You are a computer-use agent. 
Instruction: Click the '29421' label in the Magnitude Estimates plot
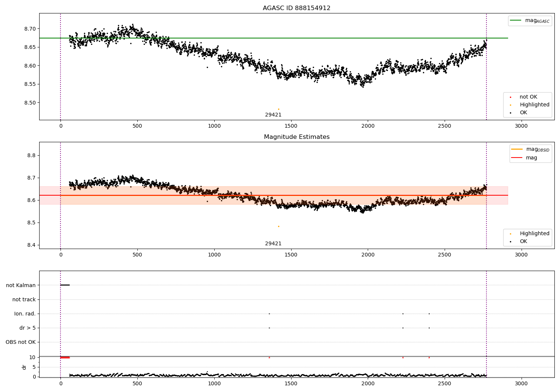click(x=273, y=244)
